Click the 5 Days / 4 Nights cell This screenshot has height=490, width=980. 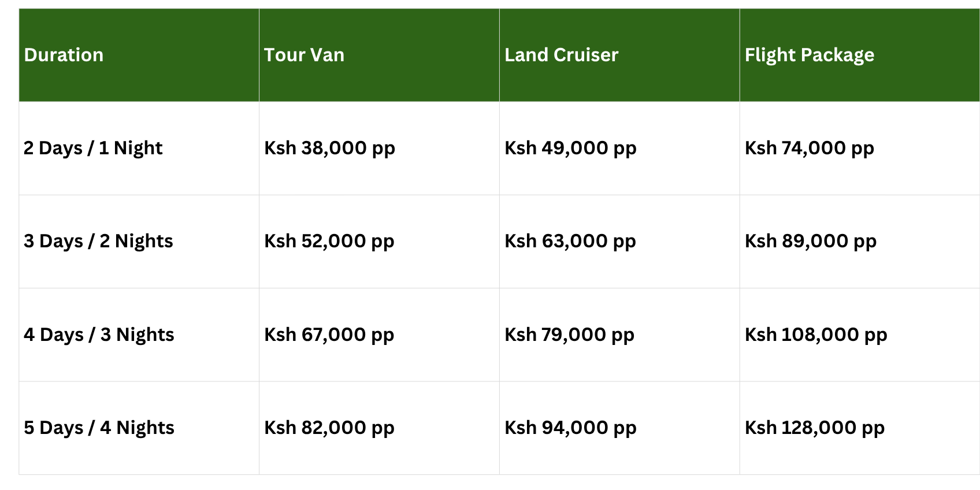click(99, 428)
